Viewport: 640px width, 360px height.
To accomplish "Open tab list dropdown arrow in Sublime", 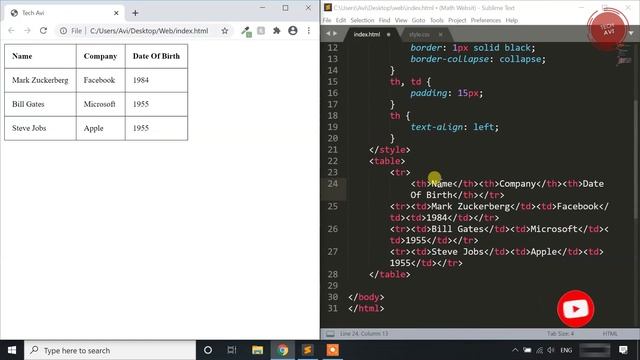I will point(631,33).
